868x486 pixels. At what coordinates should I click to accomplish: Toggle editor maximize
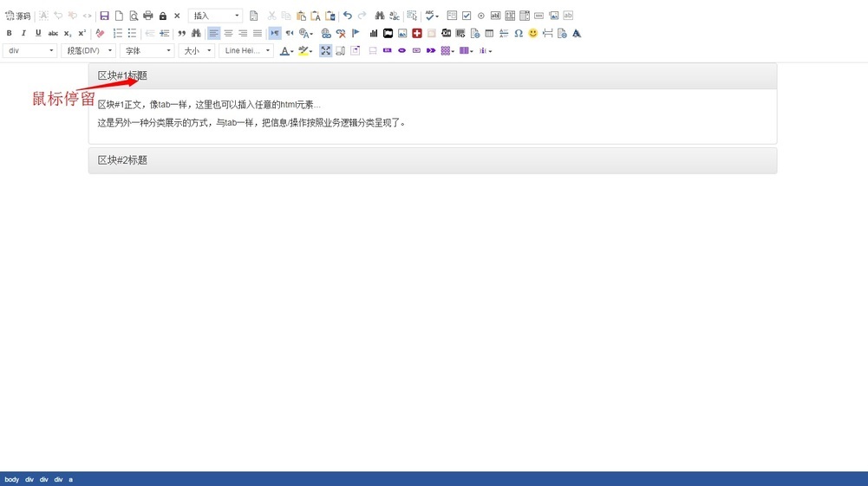325,51
